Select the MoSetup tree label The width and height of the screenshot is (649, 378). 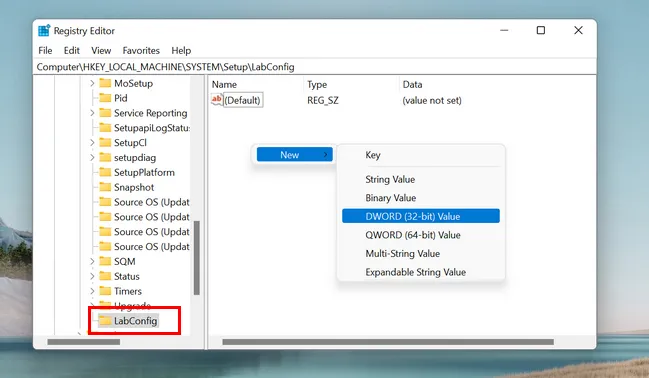pos(133,83)
